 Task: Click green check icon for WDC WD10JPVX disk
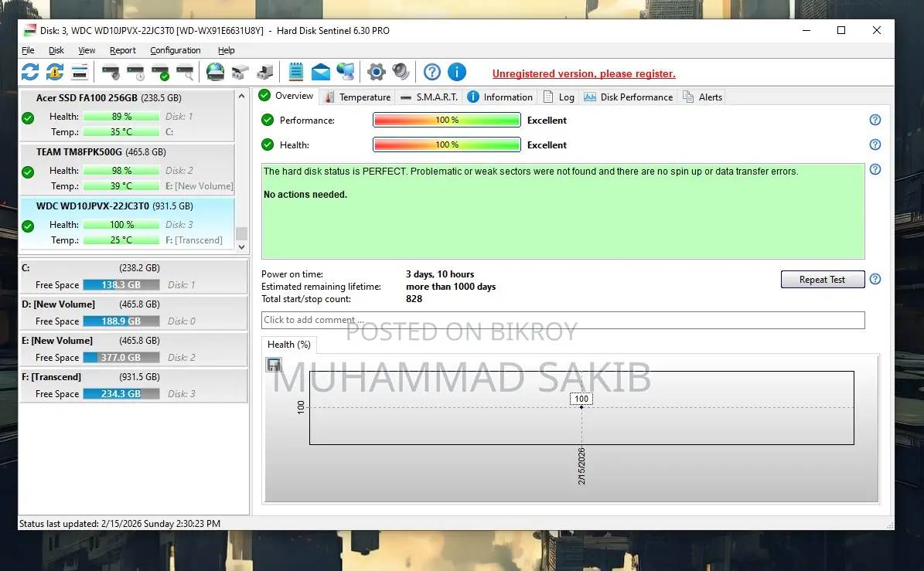coord(28,226)
